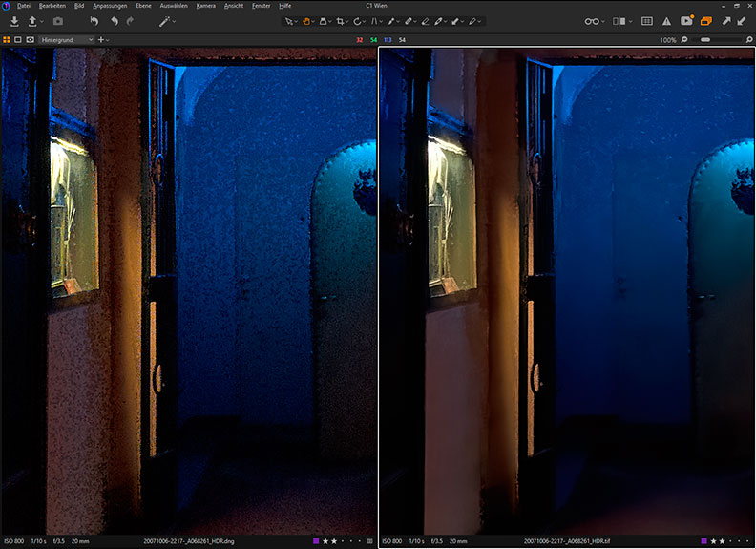Open the Hilfe menu
This screenshot has width=756, height=549.
(x=285, y=6)
